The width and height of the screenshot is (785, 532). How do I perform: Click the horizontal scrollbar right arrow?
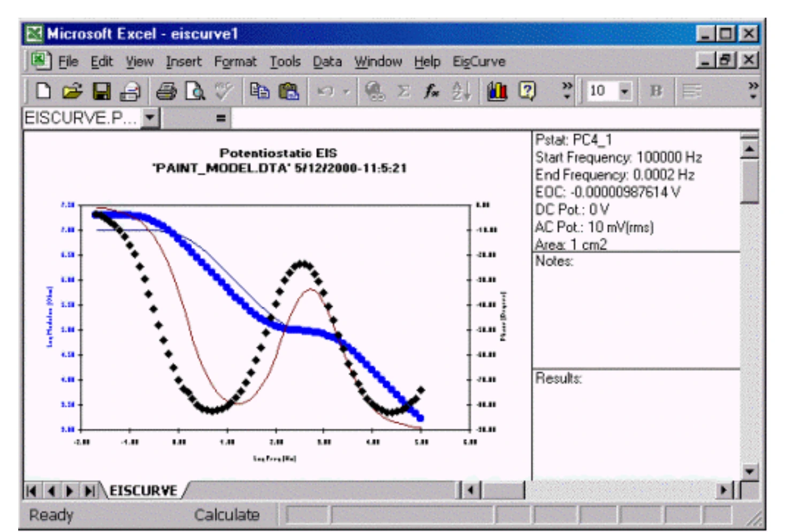point(724,490)
